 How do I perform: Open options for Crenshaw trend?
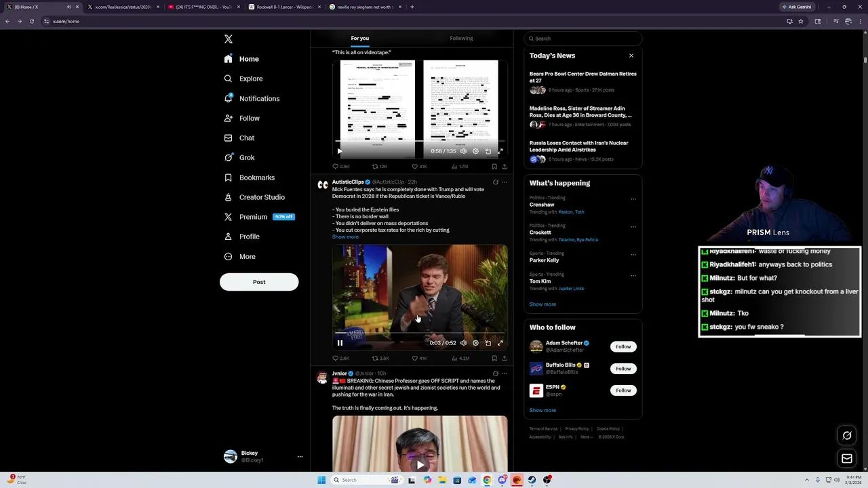click(x=633, y=199)
